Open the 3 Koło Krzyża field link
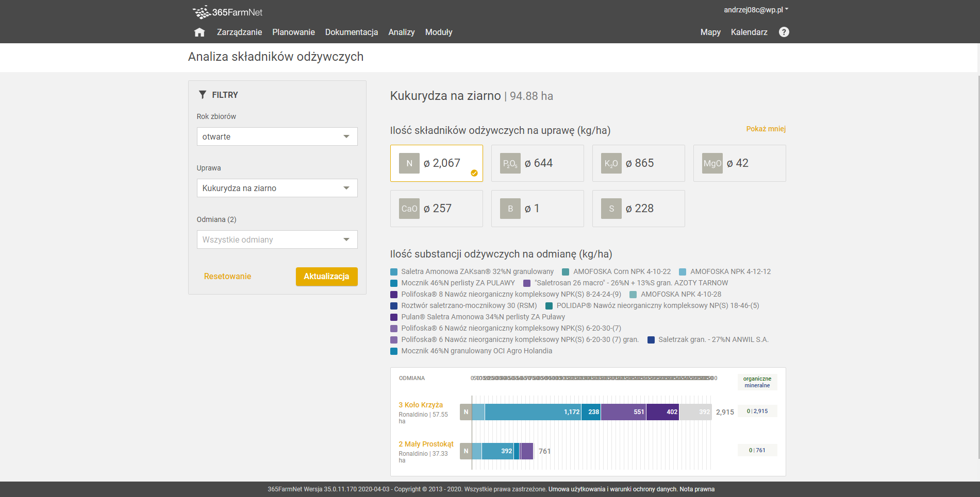This screenshot has width=980, height=497. (x=420, y=405)
